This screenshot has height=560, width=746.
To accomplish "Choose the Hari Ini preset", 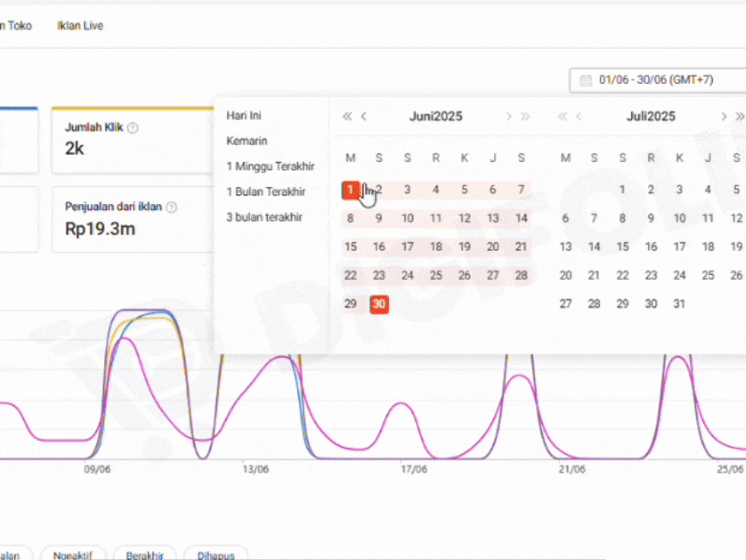I will coord(244,115).
